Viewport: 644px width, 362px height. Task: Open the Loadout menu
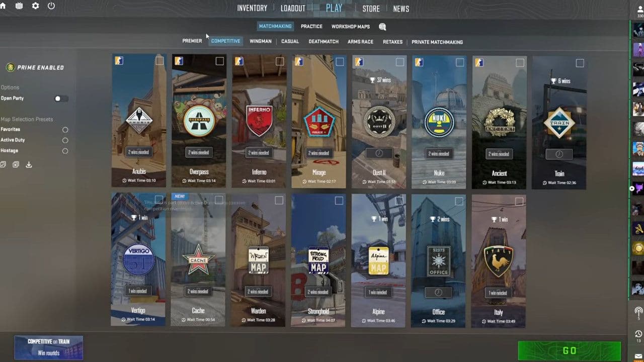coord(293,9)
